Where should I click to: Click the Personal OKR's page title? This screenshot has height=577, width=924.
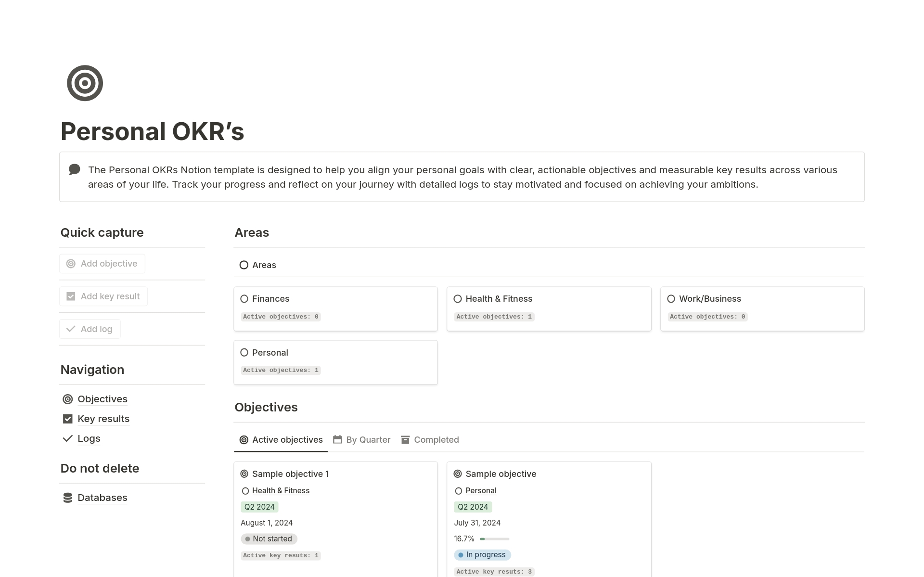click(x=153, y=131)
